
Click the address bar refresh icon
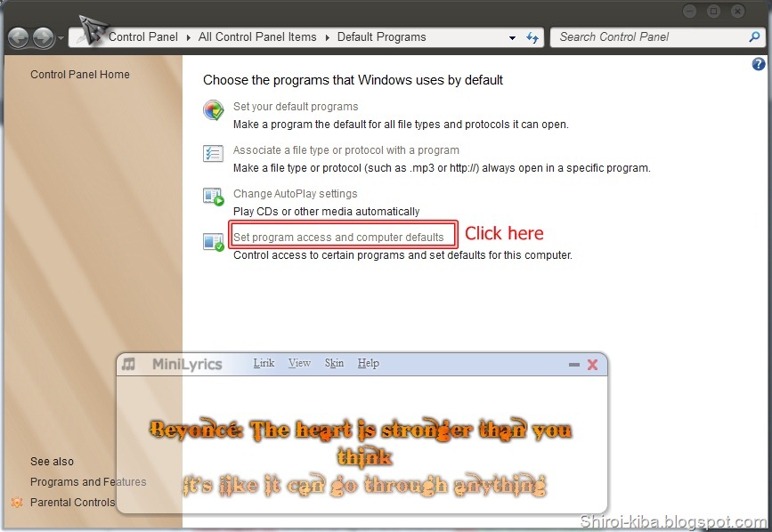(x=532, y=37)
